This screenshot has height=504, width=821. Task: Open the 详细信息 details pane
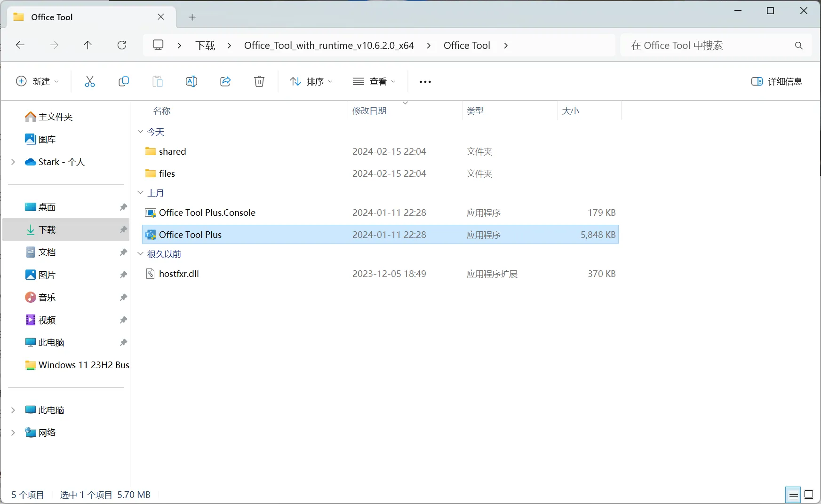coord(776,81)
